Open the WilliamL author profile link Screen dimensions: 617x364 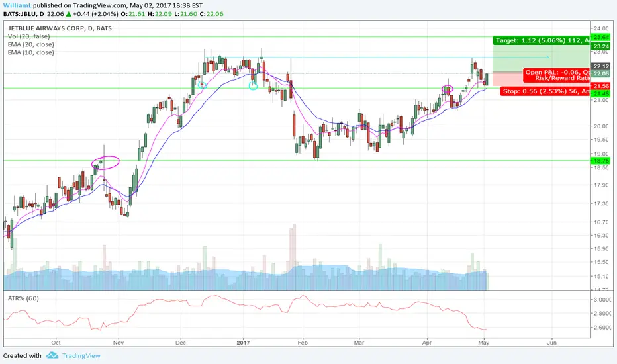[17, 5]
